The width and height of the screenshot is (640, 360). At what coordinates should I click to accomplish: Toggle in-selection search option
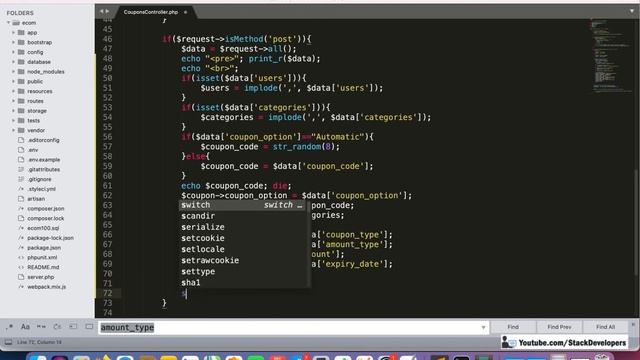73,327
